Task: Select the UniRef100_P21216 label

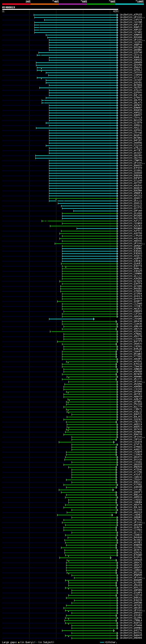Action: point(131,146)
